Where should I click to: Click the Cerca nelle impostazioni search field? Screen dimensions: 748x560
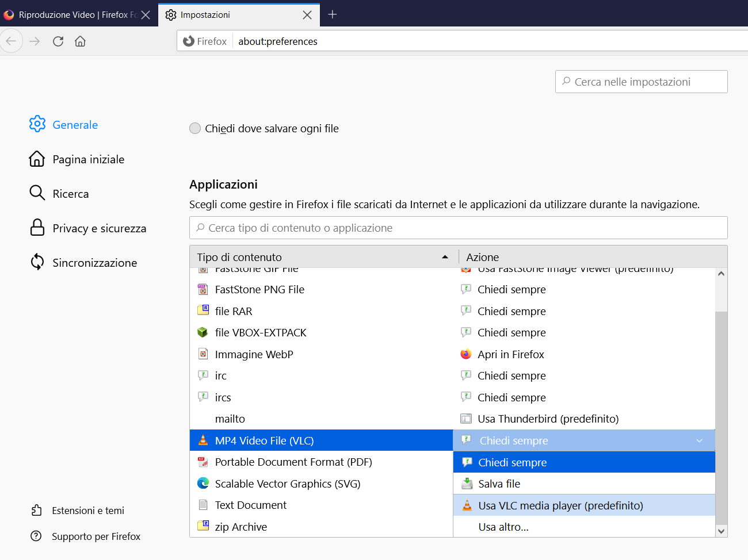pyautogui.click(x=642, y=82)
